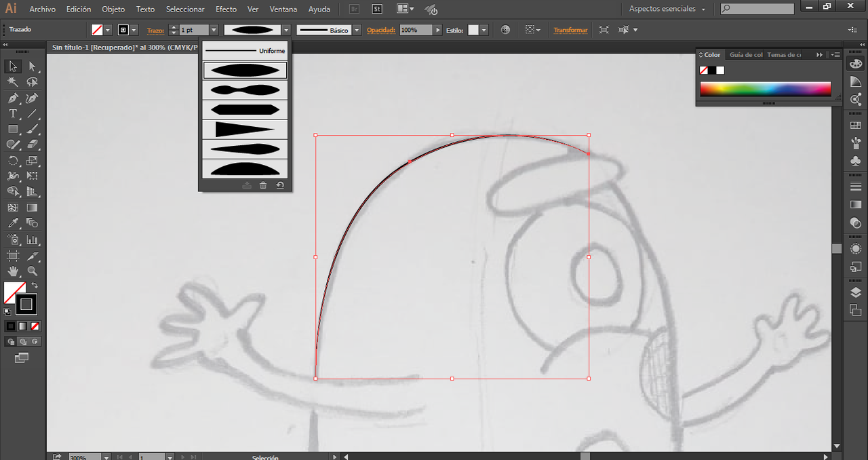
Task: Open the Layers panel icon in dock
Action: [x=855, y=292]
